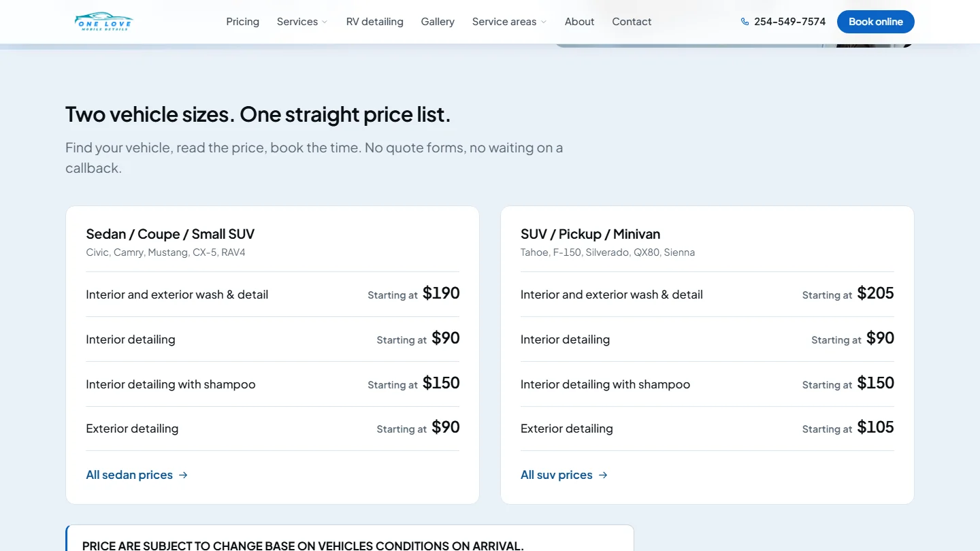Click SUV Exterior detailing label

(x=566, y=429)
